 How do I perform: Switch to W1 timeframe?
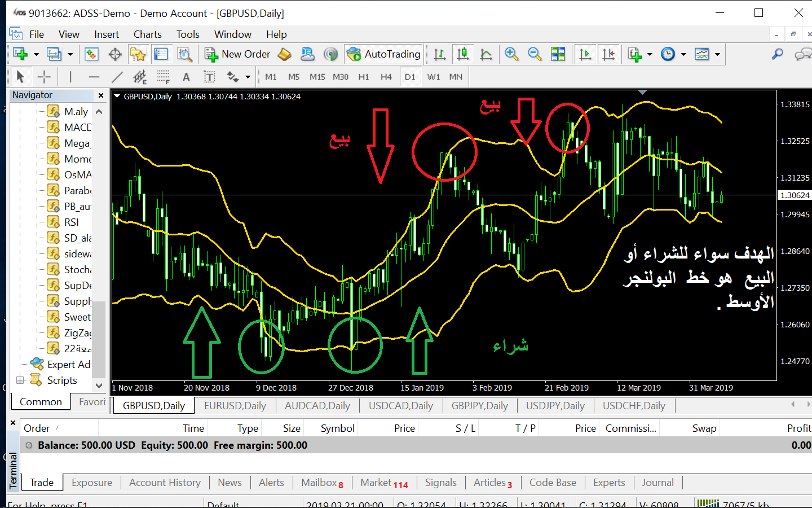(x=434, y=77)
